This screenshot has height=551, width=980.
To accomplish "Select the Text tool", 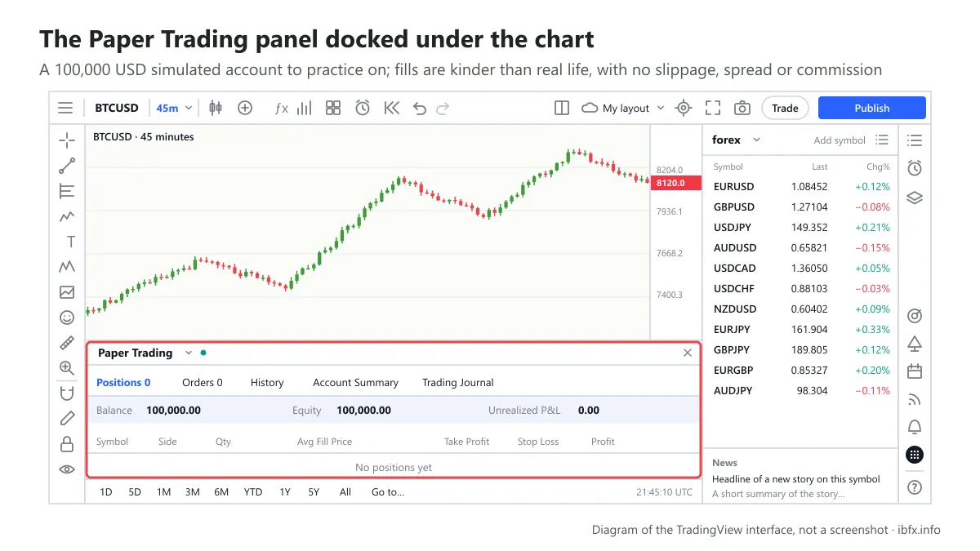I will 71,242.
